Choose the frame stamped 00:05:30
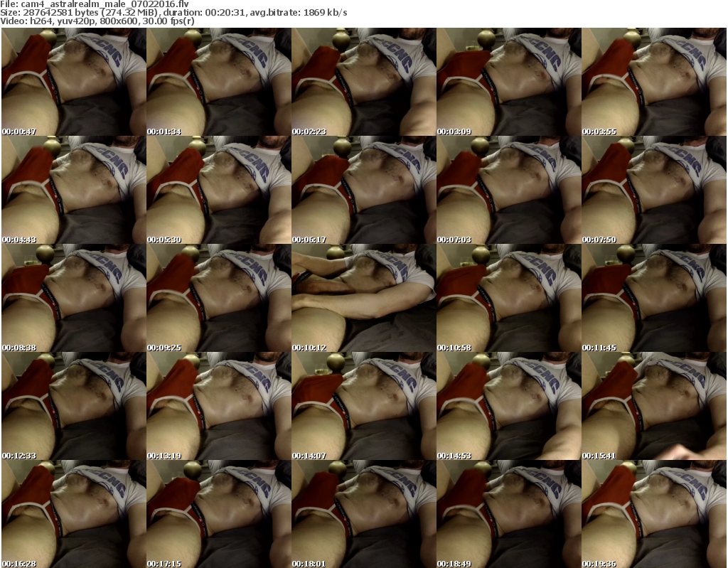Image resolution: width=728 pixels, height=568 pixels. (219, 190)
